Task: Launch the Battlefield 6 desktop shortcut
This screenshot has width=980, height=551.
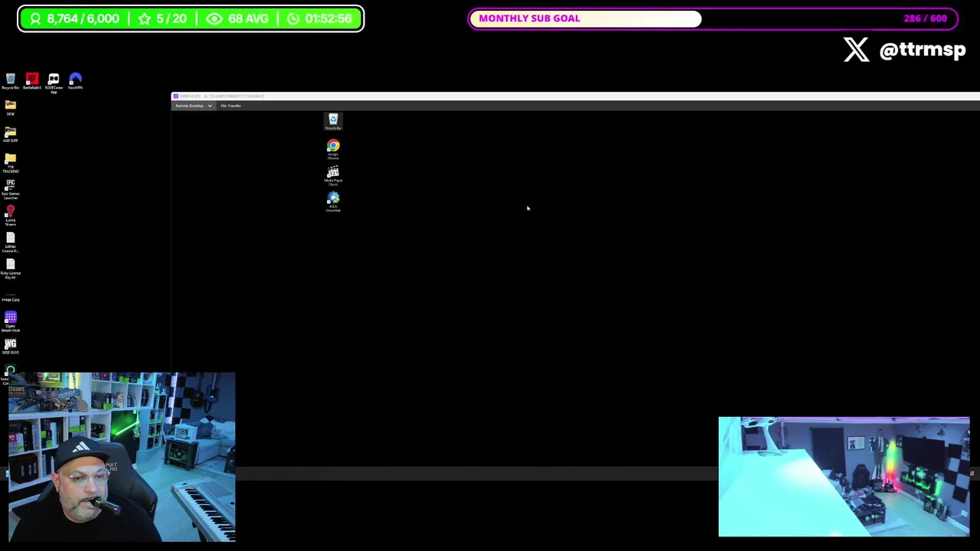Action: coord(32,81)
